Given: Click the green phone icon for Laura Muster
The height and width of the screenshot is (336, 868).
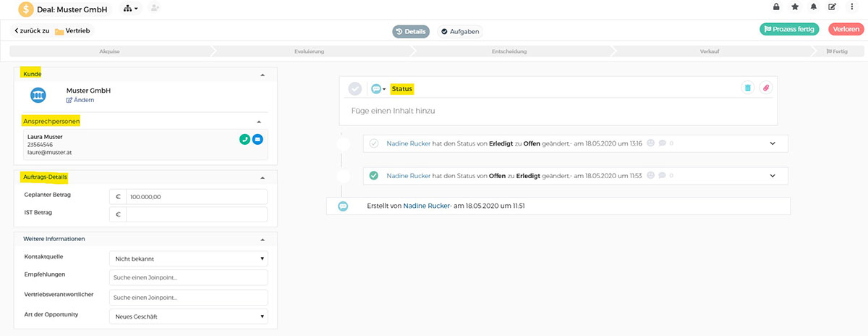Looking at the screenshot, I should [x=244, y=139].
